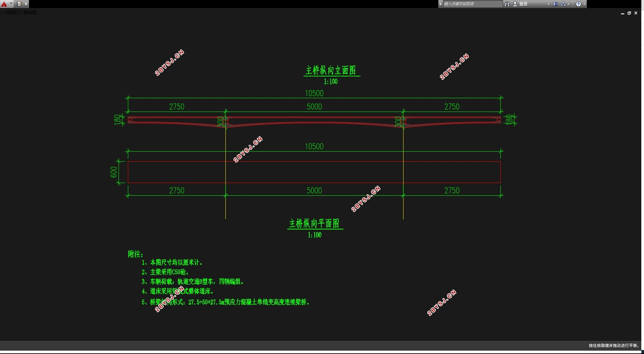
Task: Click the Save As quick access icon
Action: click(19, 4)
